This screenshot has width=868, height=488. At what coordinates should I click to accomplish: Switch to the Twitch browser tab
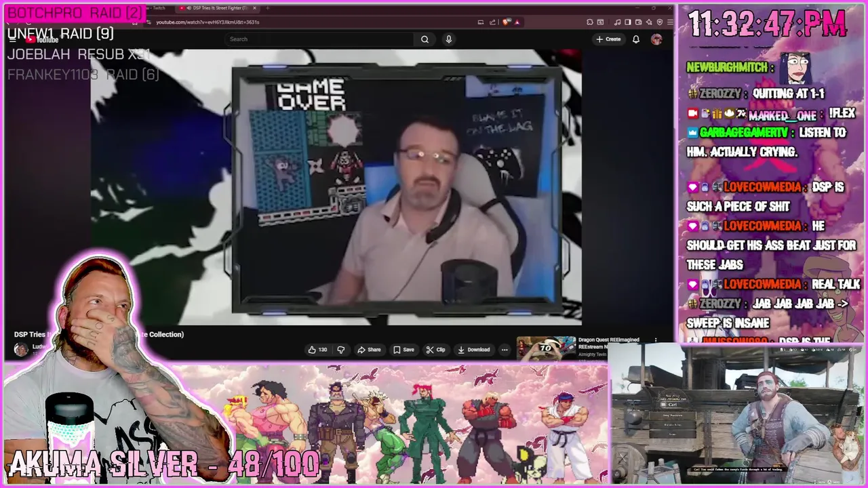[x=157, y=8]
